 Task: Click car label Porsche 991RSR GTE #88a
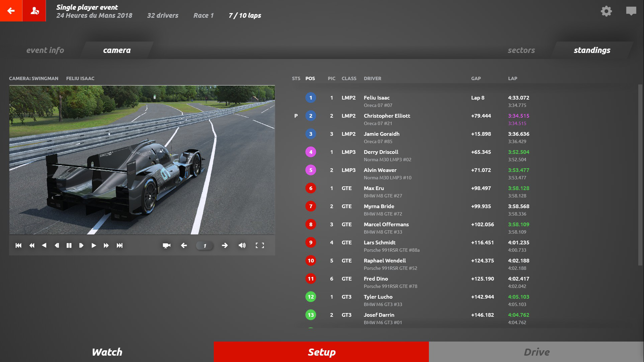392,250
